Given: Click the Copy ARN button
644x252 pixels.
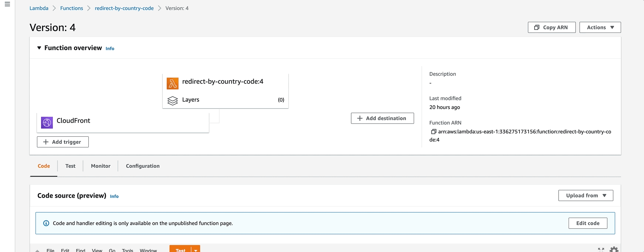Looking at the screenshot, I should pyautogui.click(x=552, y=27).
